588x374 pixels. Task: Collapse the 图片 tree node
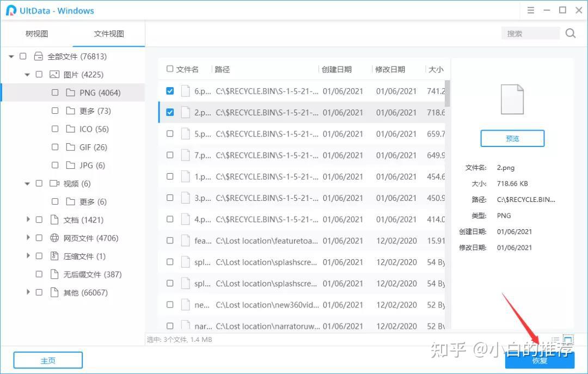27,74
